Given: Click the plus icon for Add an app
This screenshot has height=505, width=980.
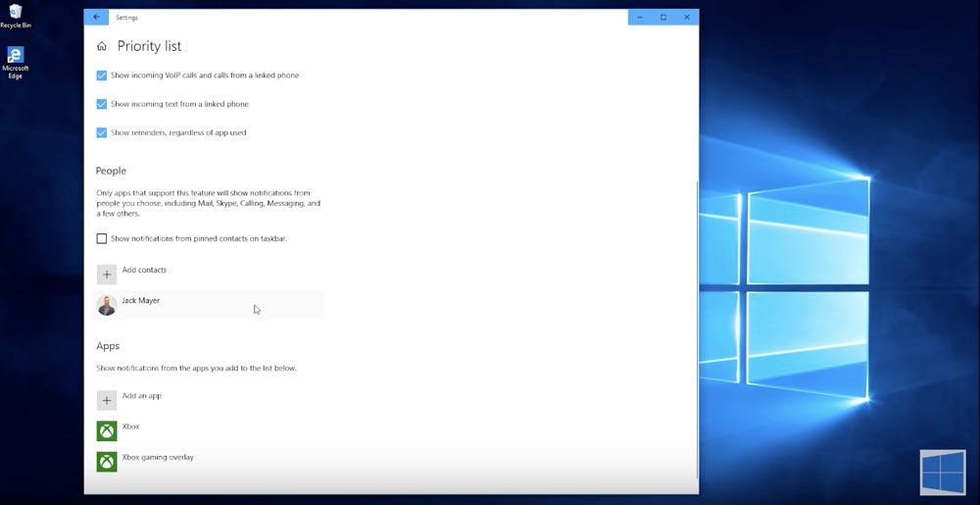Looking at the screenshot, I should click(107, 400).
